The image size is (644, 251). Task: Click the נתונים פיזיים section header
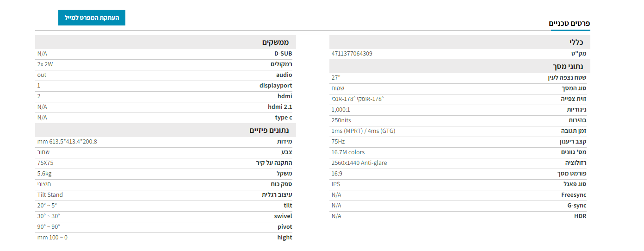tap(166, 130)
